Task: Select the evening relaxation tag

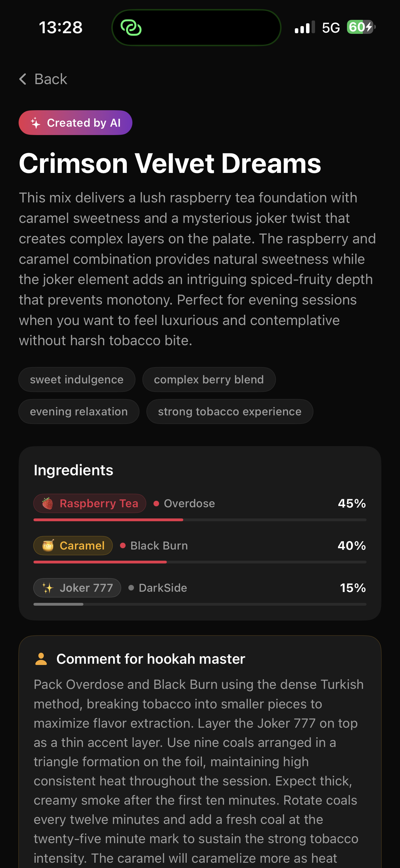Action: coord(79,411)
